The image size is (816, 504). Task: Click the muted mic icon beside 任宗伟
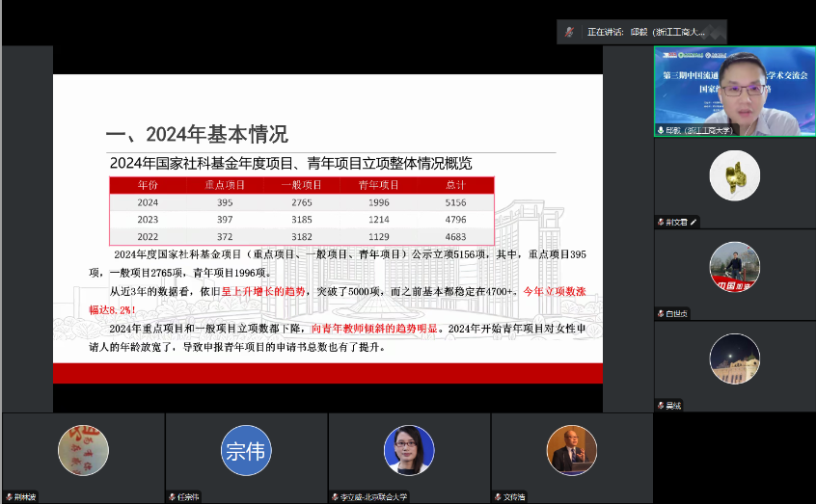(x=172, y=497)
